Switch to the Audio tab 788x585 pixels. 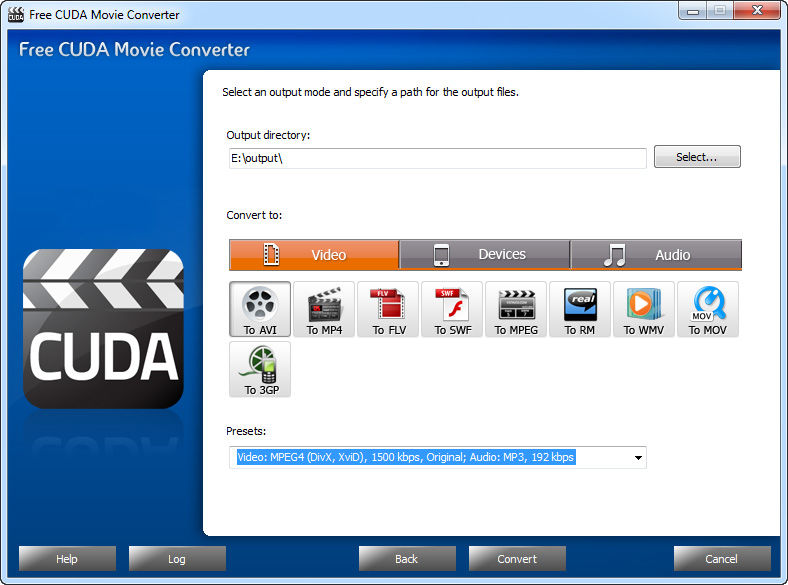(x=656, y=255)
